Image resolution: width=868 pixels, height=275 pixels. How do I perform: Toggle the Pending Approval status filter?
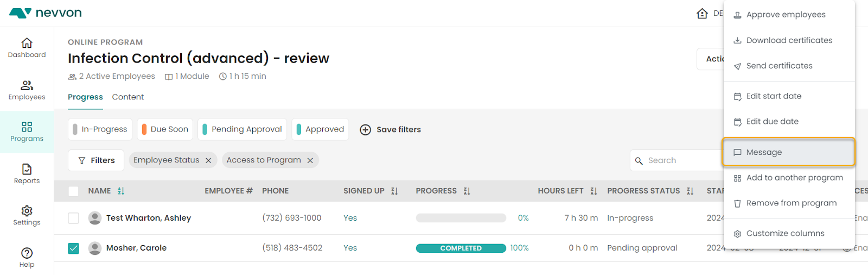[x=242, y=129]
